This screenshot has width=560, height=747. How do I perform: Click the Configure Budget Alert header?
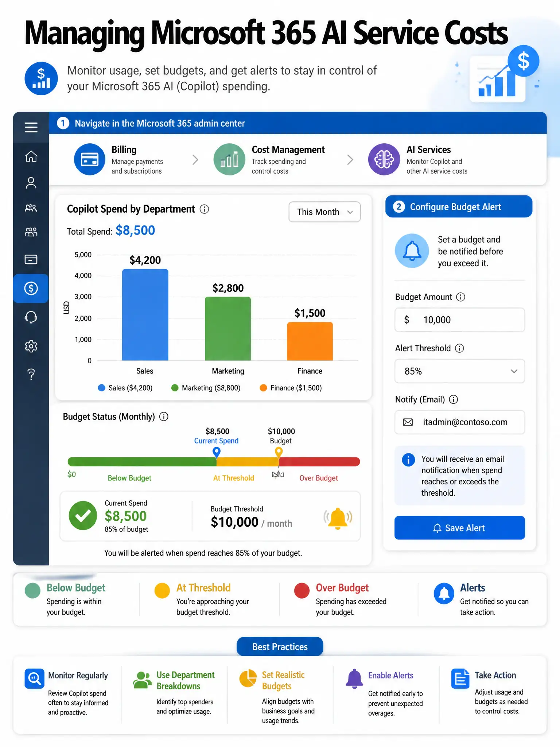(x=459, y=206)
